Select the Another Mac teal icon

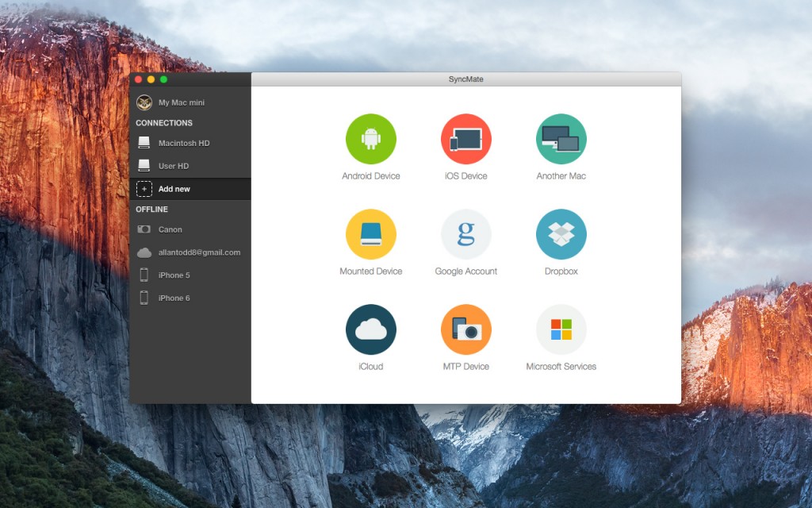tap(561, 139)
